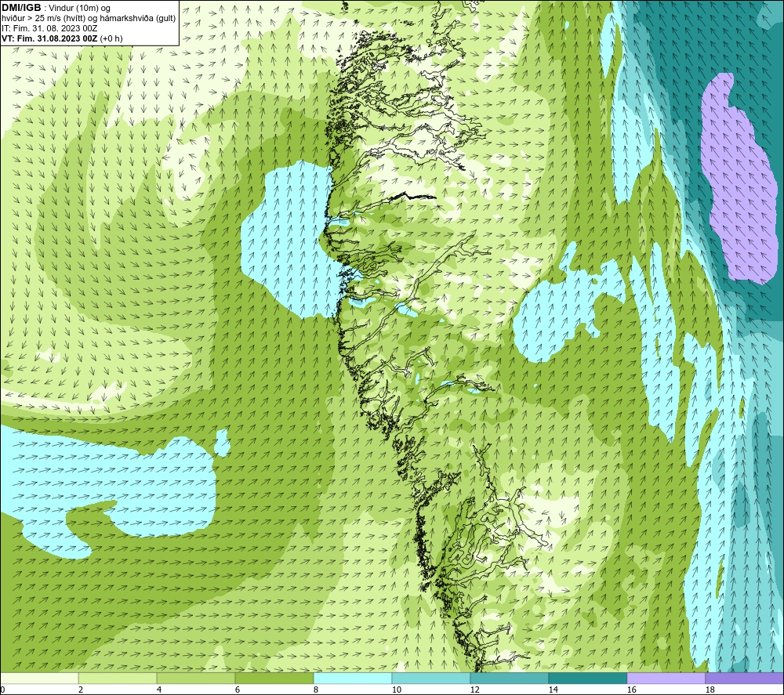Click the legend label '10'

tap(396, 690)
